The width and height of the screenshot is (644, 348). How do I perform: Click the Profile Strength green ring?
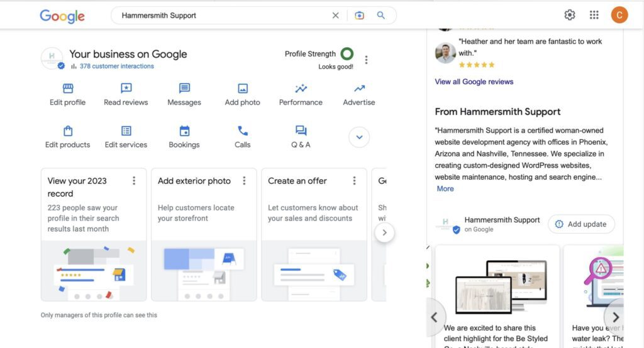pos(347,54)
